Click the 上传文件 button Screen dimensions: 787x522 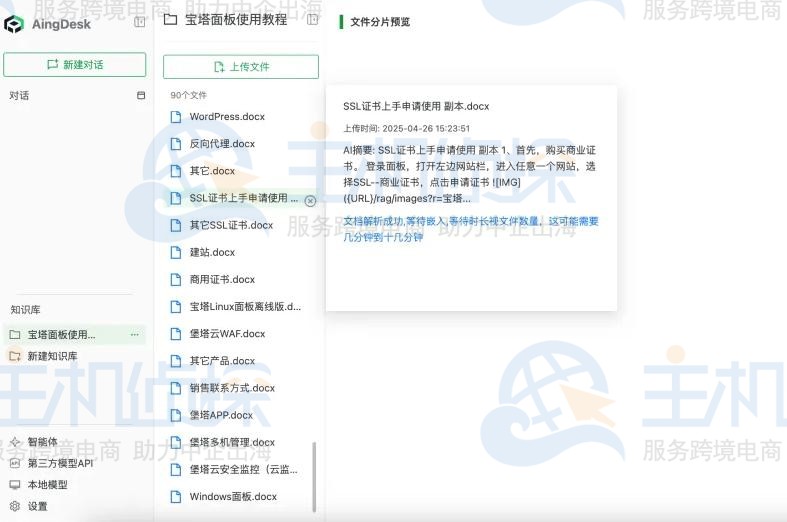click(241, 67)
